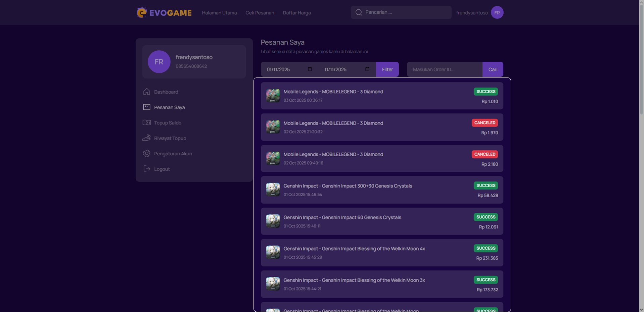Click SUCCESS badge on Rp 58.428 order
This screenshot has height=312, width=644.
coord(486,186)
